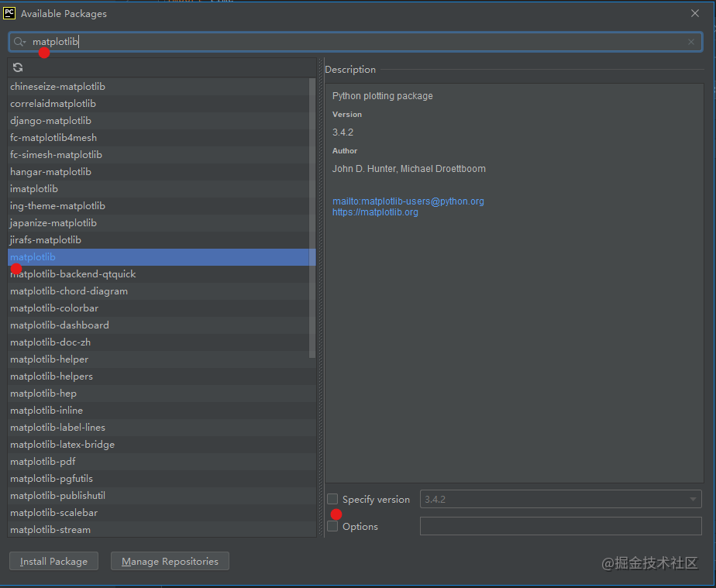Clear the search field with the X icon

691,42
